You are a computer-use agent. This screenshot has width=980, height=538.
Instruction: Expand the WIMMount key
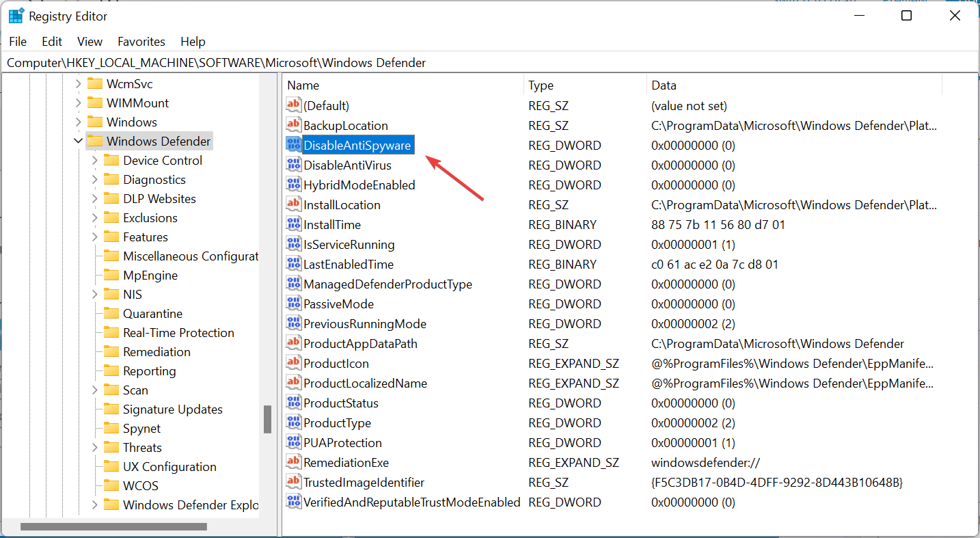[78, 103]
